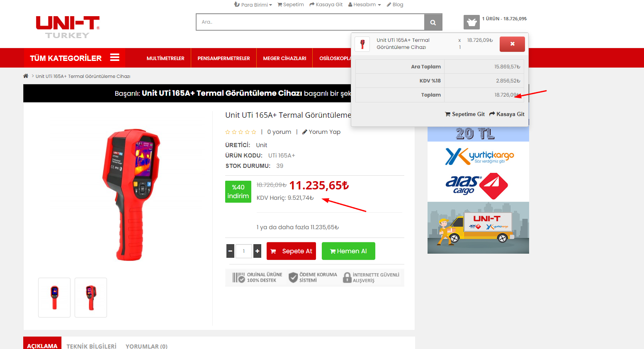Image resolution: width=644 pixels, height=349 pixels.
Task: Click the star rating icons
Action: pyautogui.click(x=241, y=132)
